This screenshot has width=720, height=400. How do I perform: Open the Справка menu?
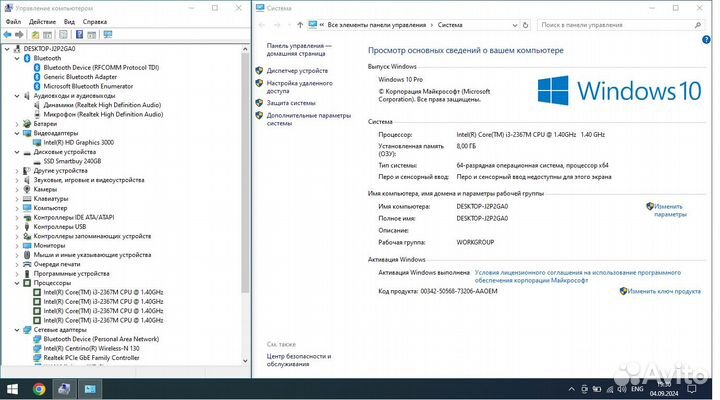point(95,22)
